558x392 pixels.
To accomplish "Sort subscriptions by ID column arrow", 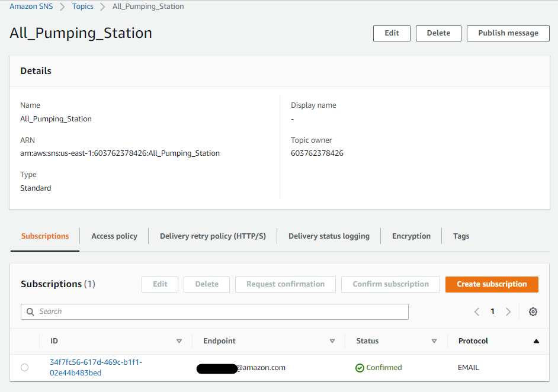I will click(179, 340).
